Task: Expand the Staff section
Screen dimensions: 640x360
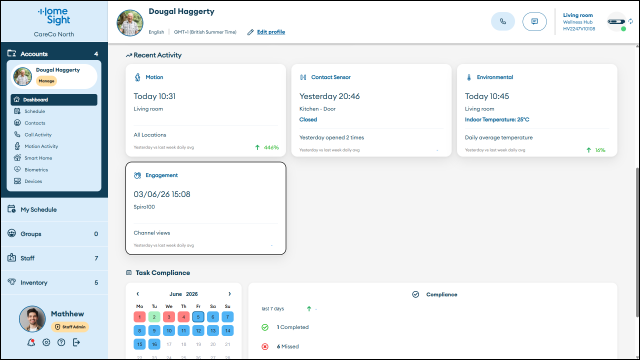Action: 54,258
